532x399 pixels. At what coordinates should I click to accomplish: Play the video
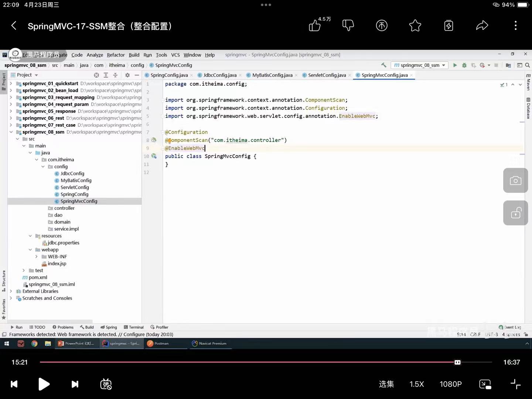click(44, 384)
